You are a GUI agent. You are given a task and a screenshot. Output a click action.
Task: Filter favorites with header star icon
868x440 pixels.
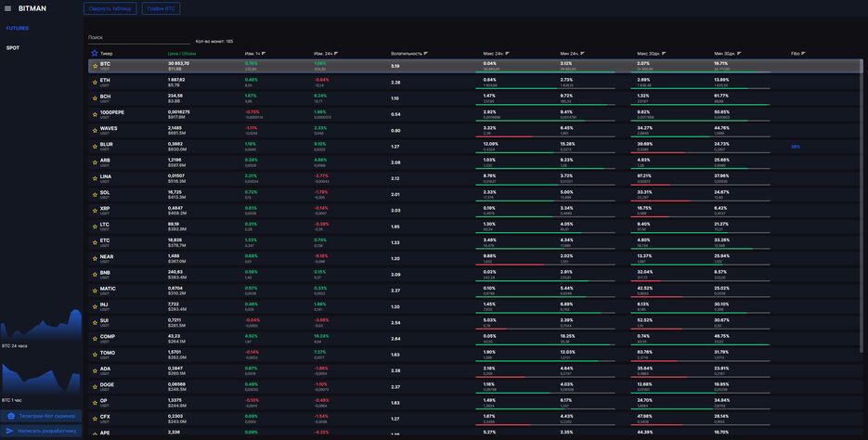(x=94, y=53)
